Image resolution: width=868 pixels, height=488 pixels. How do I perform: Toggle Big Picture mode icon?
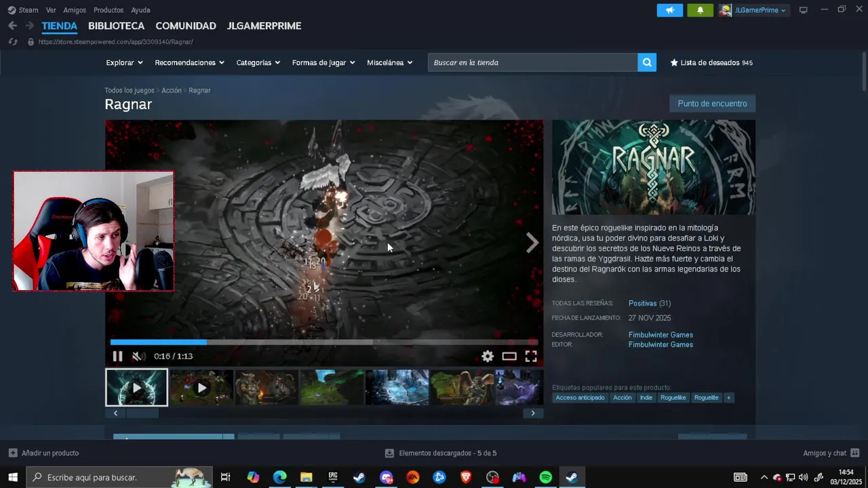804,10
